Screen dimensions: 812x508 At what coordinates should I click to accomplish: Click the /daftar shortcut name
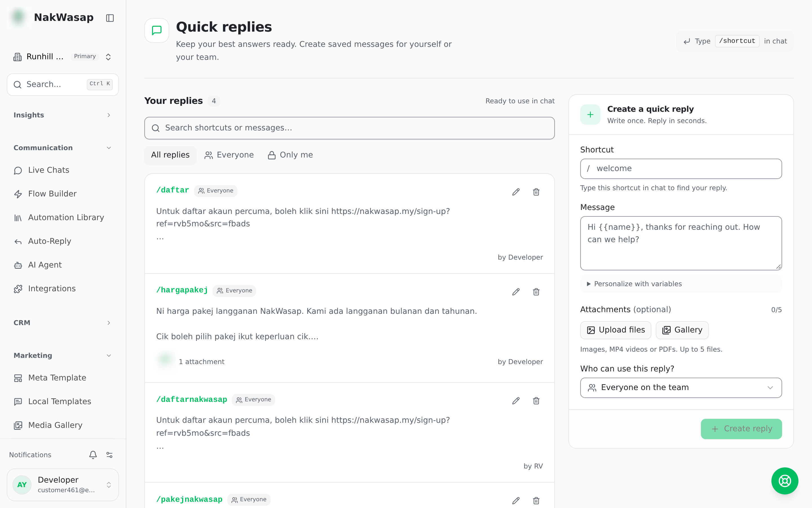[173, 190]
